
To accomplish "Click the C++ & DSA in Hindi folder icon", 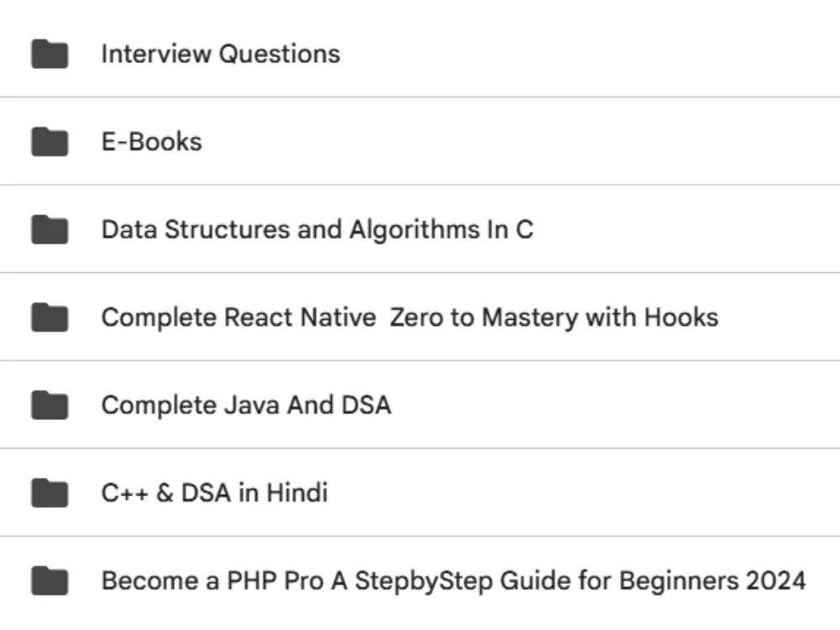I will (x=50, y=493).
